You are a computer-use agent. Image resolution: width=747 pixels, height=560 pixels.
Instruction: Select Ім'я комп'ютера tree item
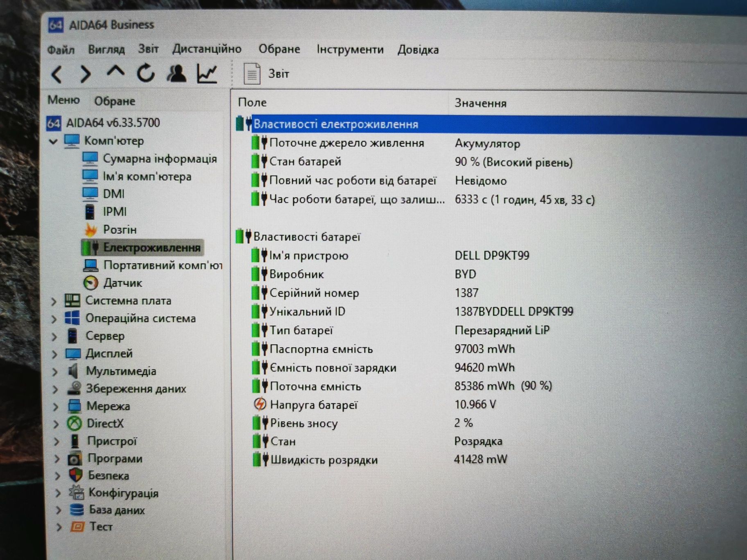[x=137, y=176]
